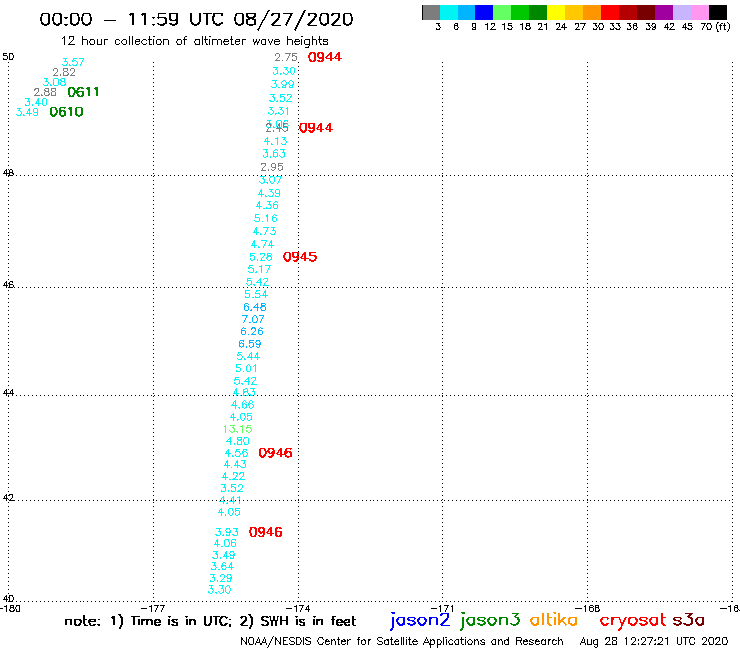Pick the pink swatch in the color scale
This screenshot has width=740, height=650.
click(700, 12)
